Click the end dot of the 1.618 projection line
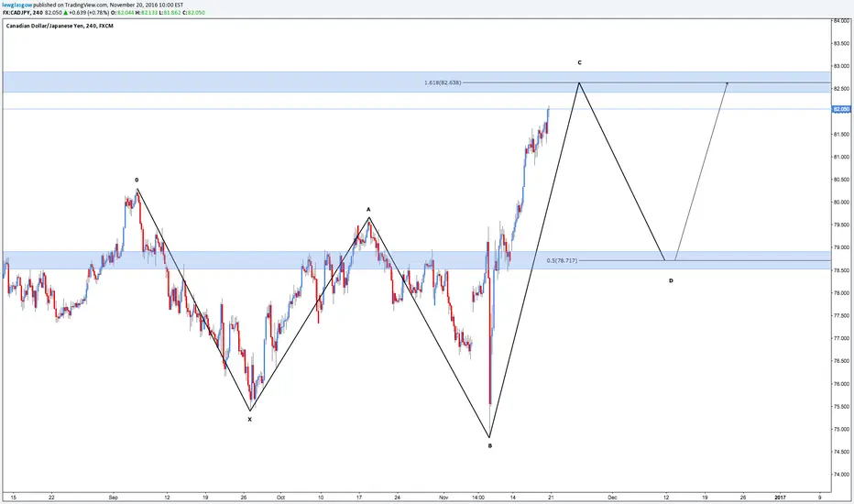 pos(728,82)
